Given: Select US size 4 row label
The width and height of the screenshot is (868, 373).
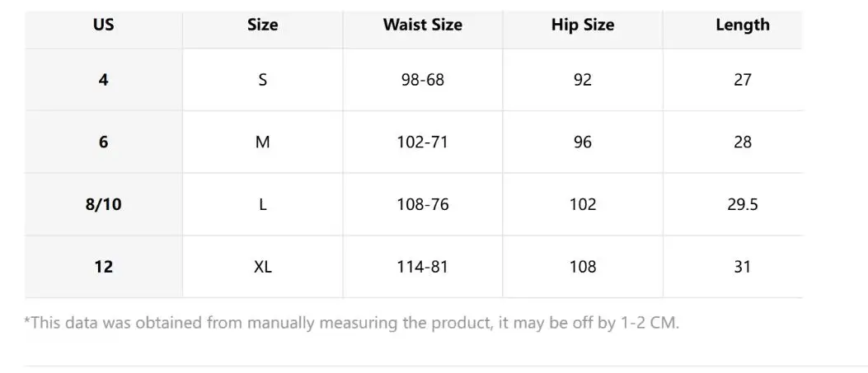Looking at the screenshot, I should (104, 80).
